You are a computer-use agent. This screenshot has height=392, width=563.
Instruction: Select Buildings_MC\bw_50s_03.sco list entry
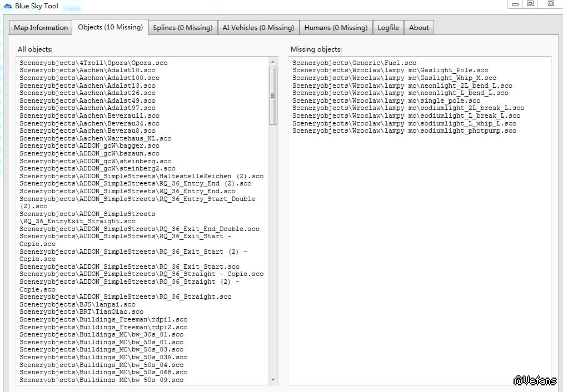[x=101, y=350]
